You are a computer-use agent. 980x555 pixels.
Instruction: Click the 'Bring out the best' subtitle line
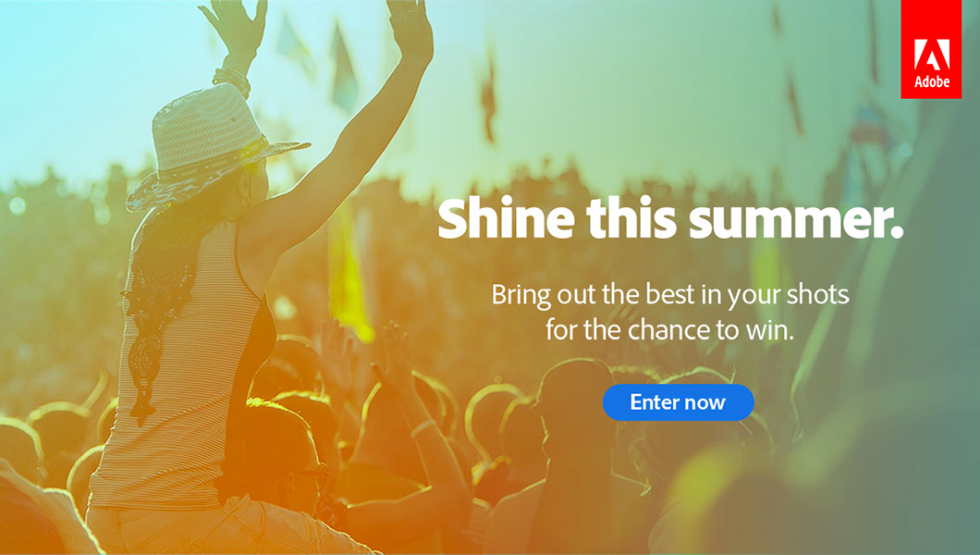pyautogui.click(x=670, y=294)
